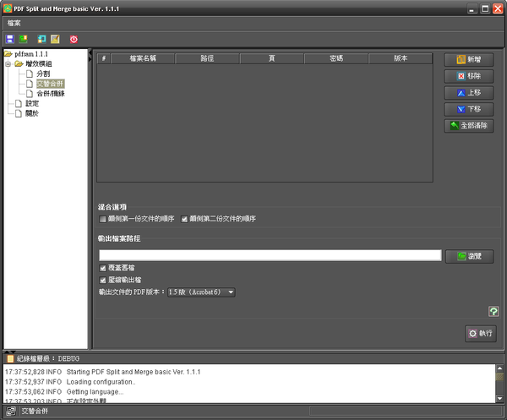Open the 合併/擷錄 plugin in the tree
Screen dimensions: 507x420
click(x=51, y=94)
